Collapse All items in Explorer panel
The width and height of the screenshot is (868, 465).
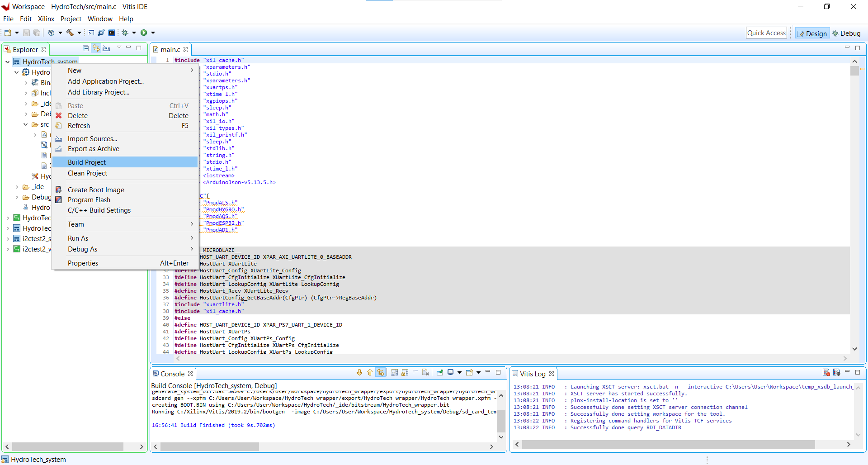point(85,48)
